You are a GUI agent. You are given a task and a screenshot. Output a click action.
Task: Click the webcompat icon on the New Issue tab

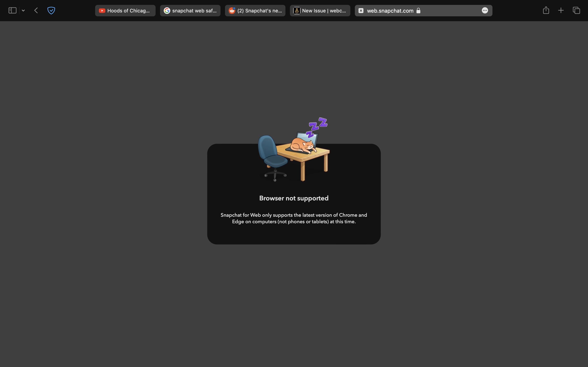tap(296, 11)
